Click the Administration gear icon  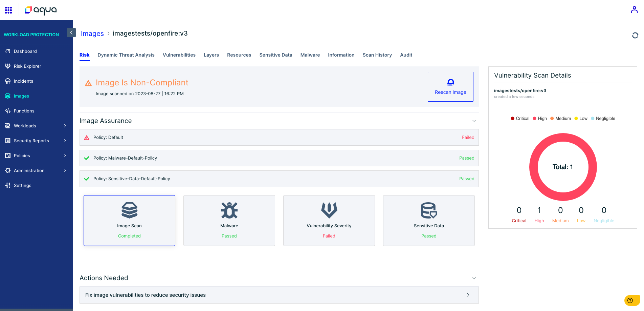[8, 170]
